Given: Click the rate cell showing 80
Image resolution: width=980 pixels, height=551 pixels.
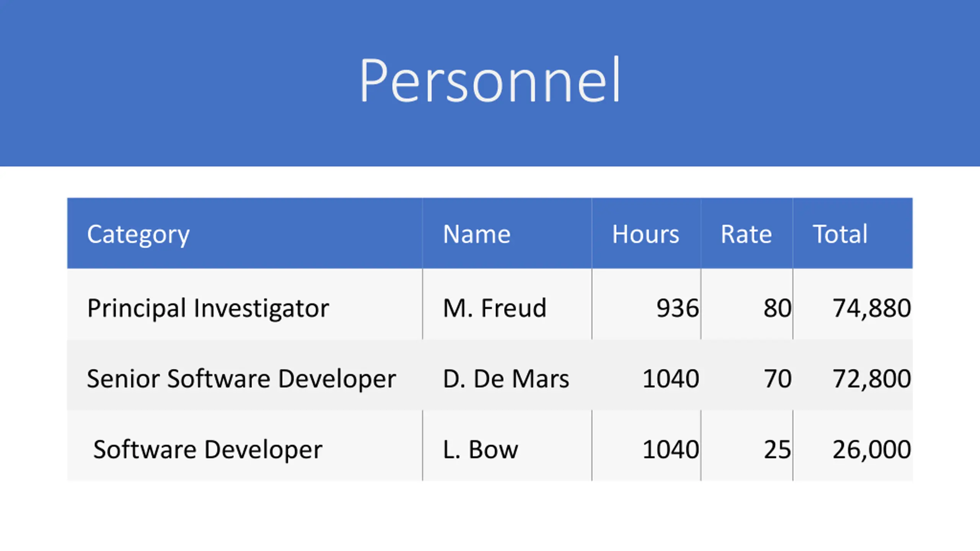Looking at the screenshot, I should coord(747,304).
